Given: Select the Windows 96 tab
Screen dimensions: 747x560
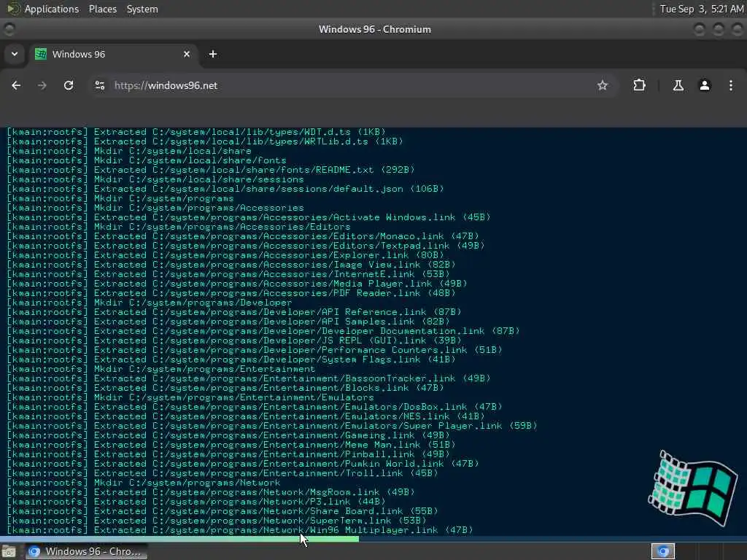Looking at the screenshot, I should coord(115,54).
